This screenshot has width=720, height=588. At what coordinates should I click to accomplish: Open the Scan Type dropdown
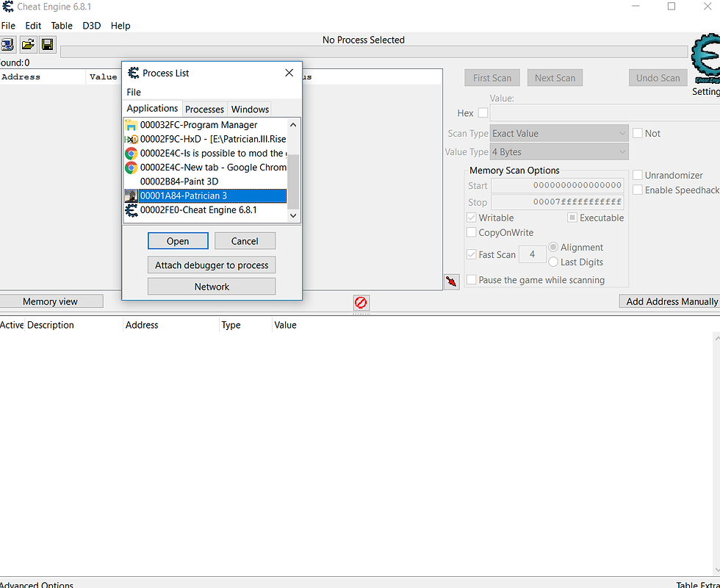[x=559, y=133]
